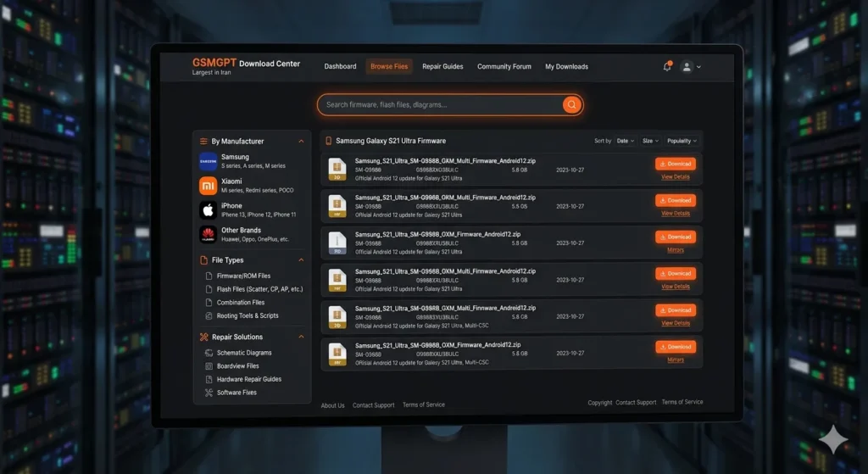Click the File Types document icon

click(203, 259)
